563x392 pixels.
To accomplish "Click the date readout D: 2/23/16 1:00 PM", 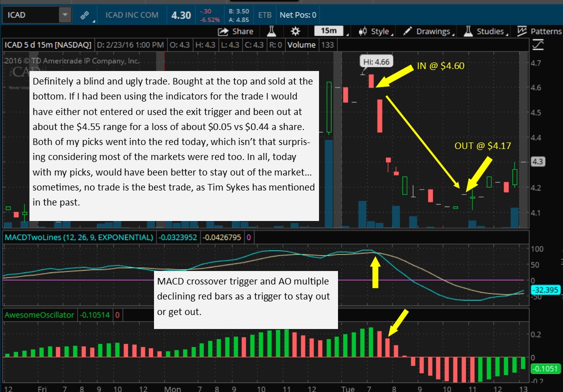I will coord(130,45).
